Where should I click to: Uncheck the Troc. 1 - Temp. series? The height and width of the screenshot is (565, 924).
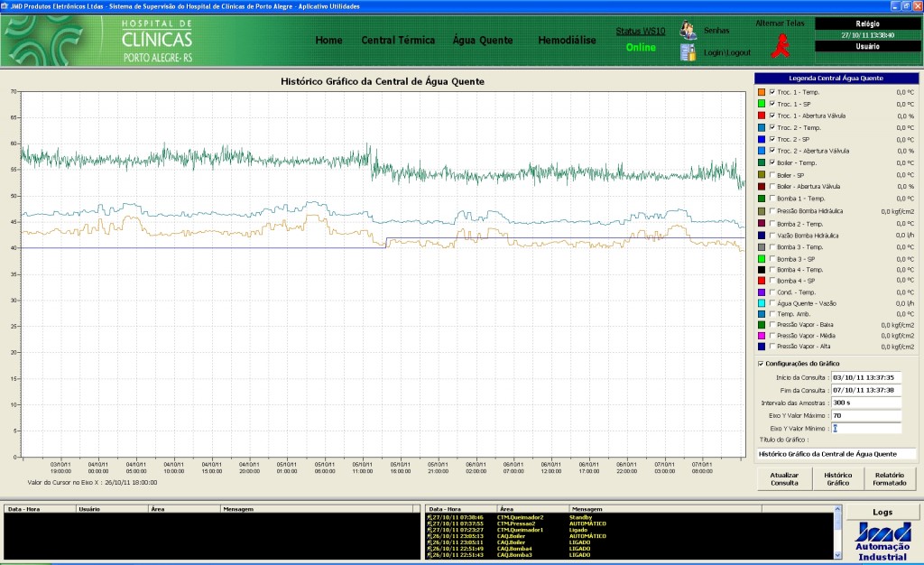(x=772, y=92)
